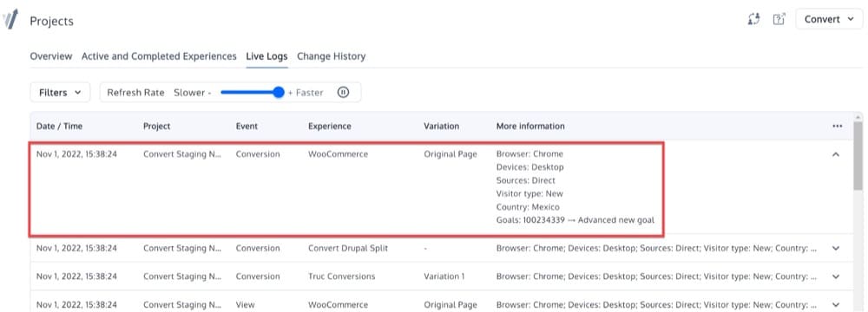Click the table vertical scrollbar

point(858,156)
